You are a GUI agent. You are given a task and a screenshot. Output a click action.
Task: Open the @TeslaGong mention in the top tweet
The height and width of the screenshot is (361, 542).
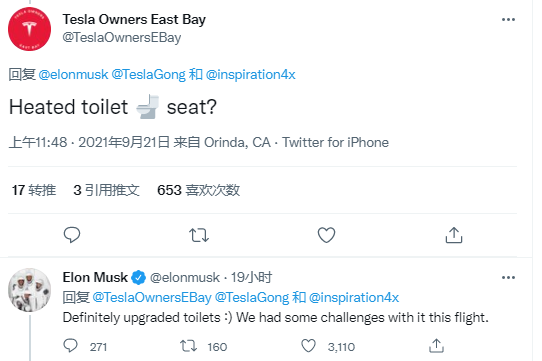149,74
